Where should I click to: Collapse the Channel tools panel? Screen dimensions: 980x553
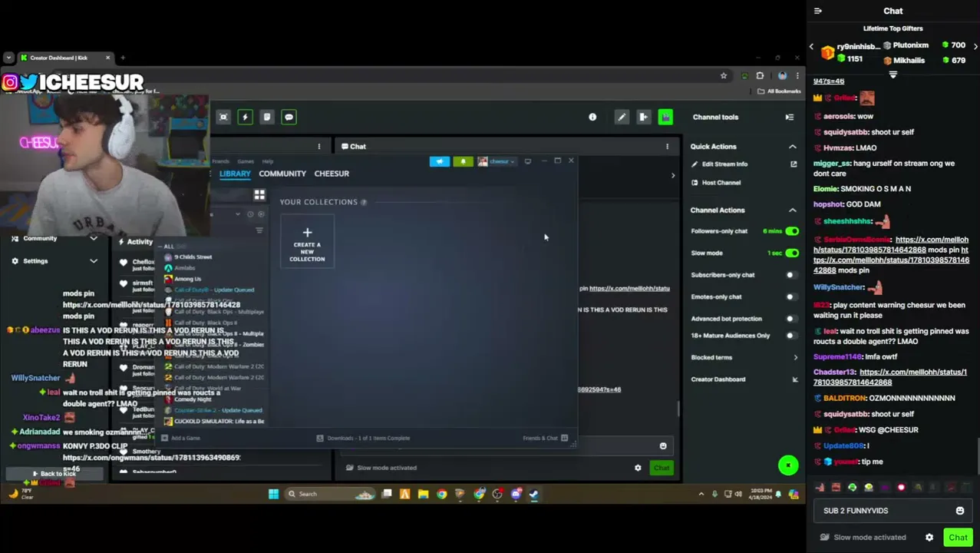click(789, 117)
